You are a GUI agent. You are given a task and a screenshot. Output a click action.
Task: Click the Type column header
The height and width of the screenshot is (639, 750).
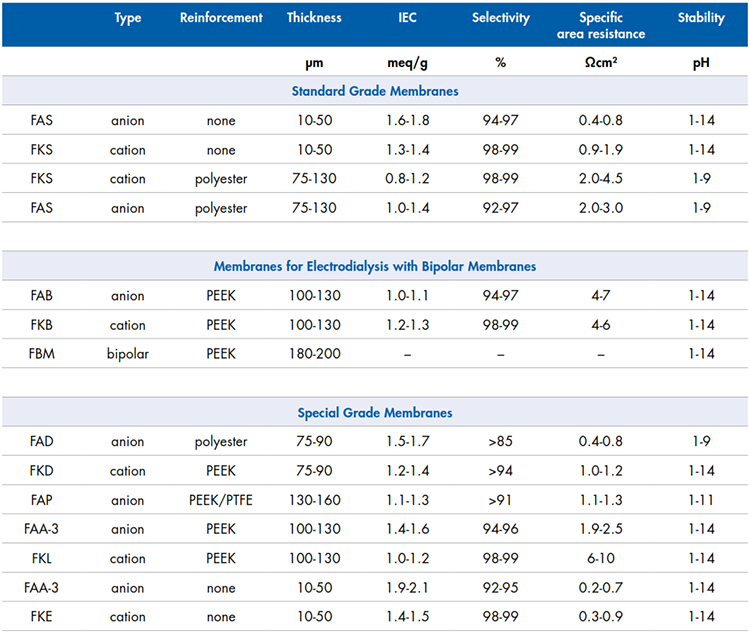(x=128, y=18)
